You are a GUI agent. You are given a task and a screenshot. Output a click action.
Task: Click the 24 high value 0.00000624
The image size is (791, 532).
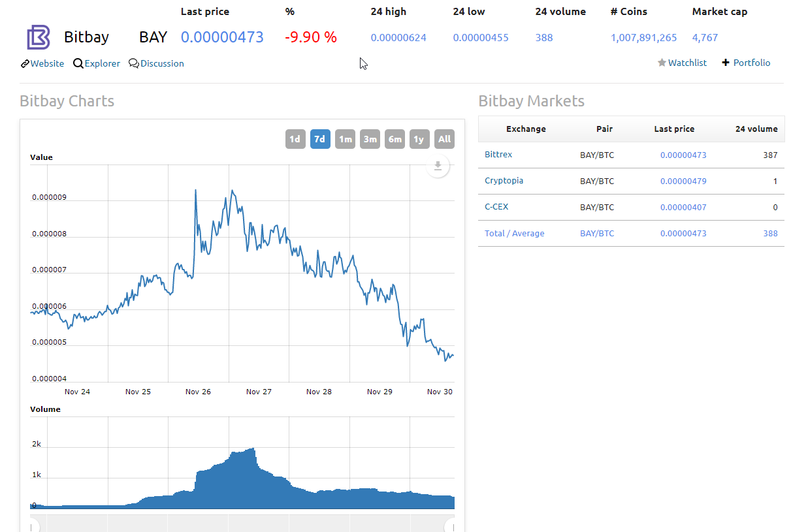[x=398, y=37]
